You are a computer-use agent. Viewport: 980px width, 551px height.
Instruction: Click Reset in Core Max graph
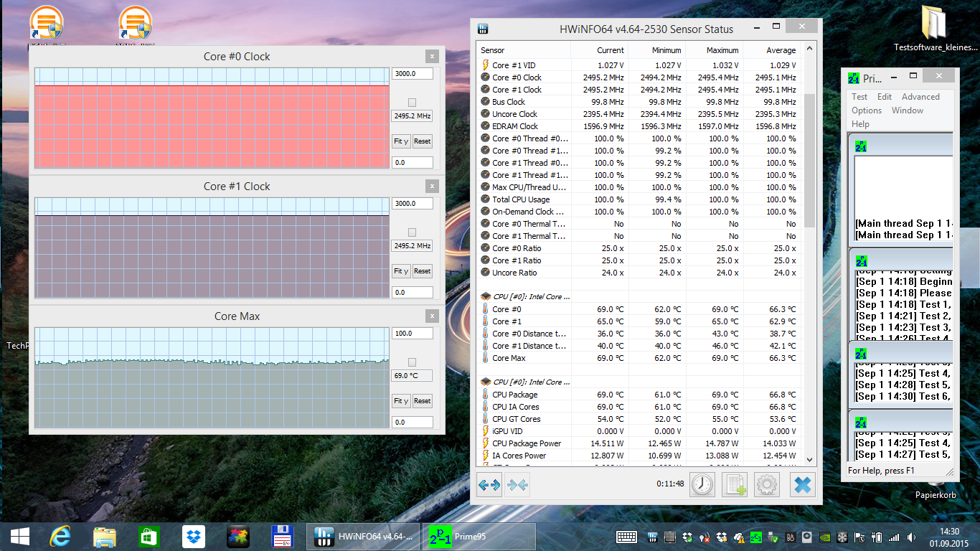[x=423, y=401]
